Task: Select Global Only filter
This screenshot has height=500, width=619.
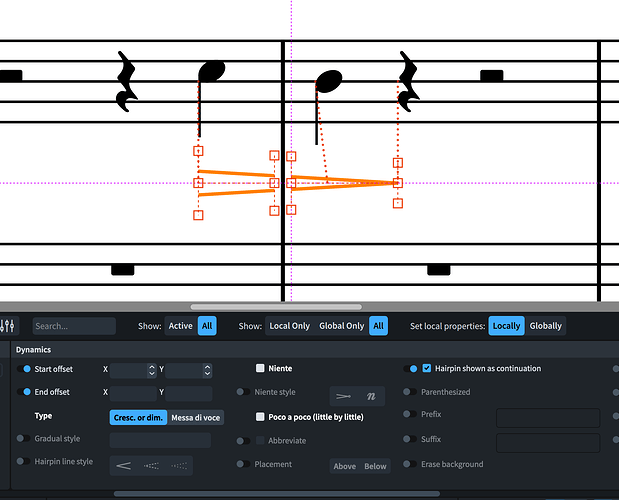Action: click(x=341, y=326)
